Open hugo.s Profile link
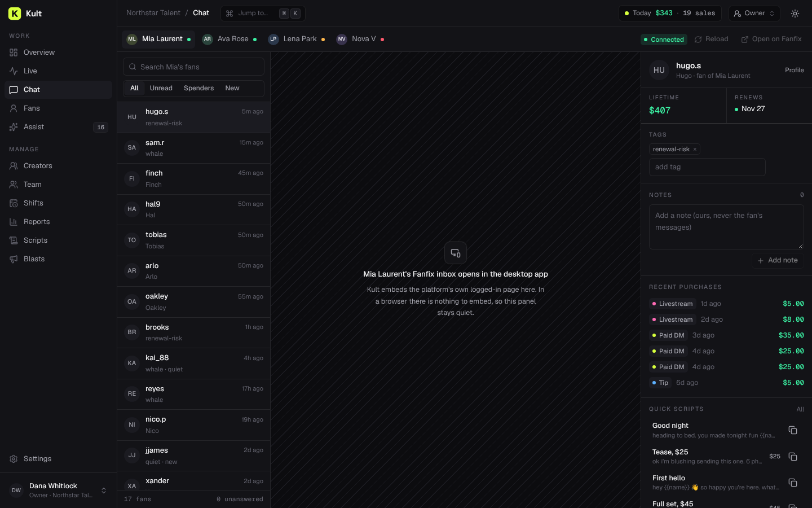The image size is (812, 508). [795, 71]
